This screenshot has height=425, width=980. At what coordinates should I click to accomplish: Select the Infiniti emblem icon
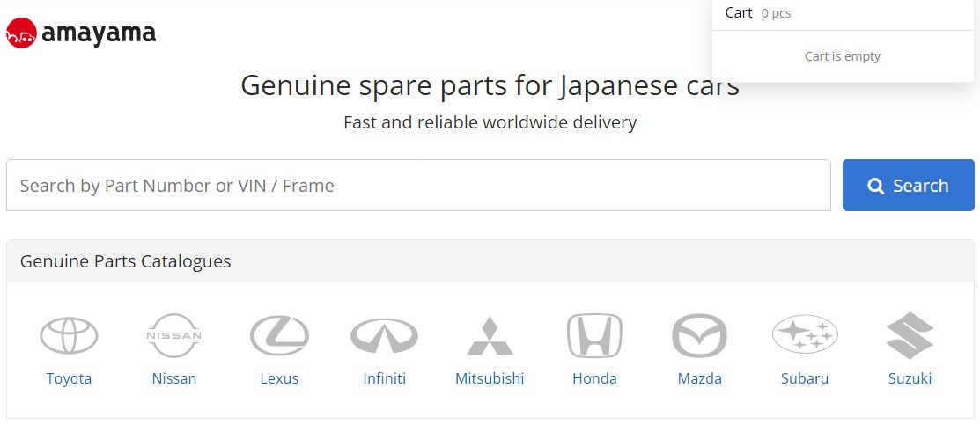(x=384, y=335)
